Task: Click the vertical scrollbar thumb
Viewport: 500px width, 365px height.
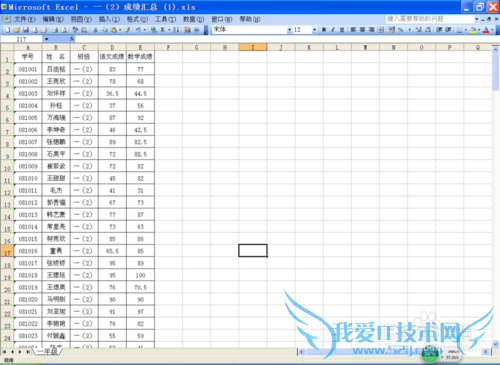Action: 495,72
